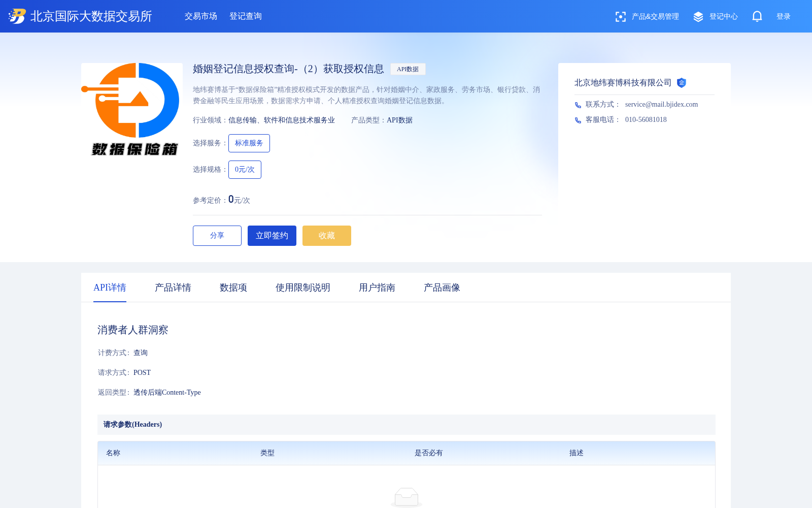Image resolution: width=812 pixels, height=508 pixels.
Task: Click the POST request method value
Action: [142, 373]
